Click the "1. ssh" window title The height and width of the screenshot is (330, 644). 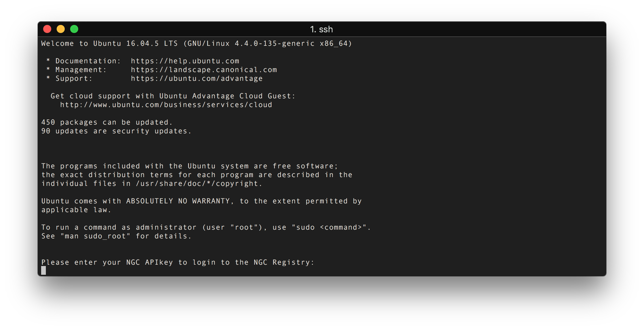pos(321,29)
